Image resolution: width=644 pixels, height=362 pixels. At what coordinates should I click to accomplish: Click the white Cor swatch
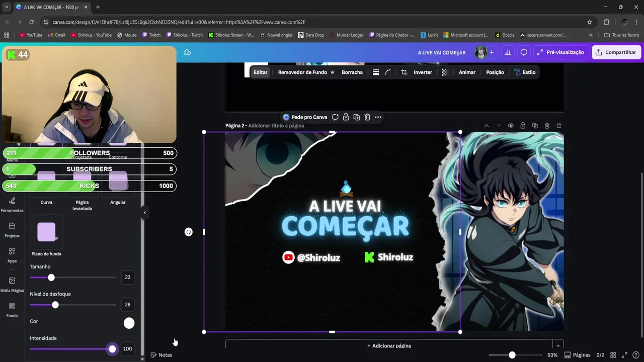point(129,323)
